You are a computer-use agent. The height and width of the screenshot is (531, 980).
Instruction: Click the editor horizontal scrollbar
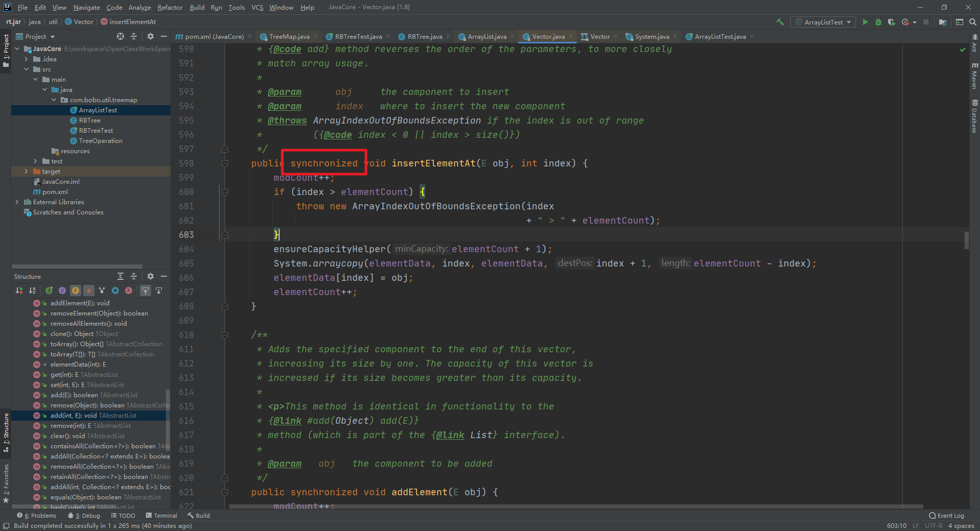576,506
